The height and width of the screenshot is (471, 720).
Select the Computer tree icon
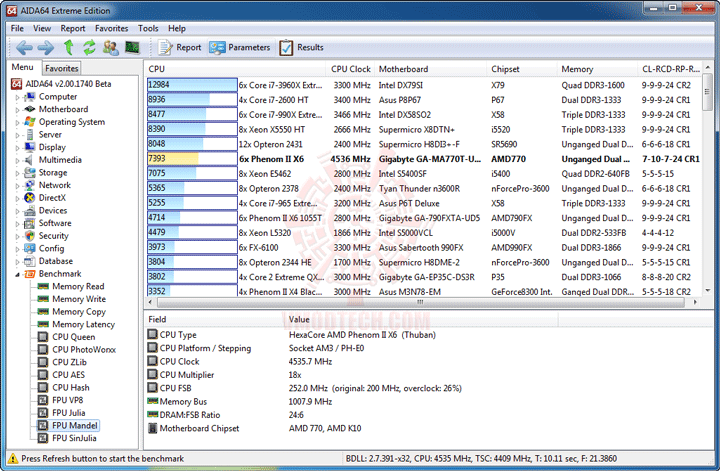[x=30, y=96]
